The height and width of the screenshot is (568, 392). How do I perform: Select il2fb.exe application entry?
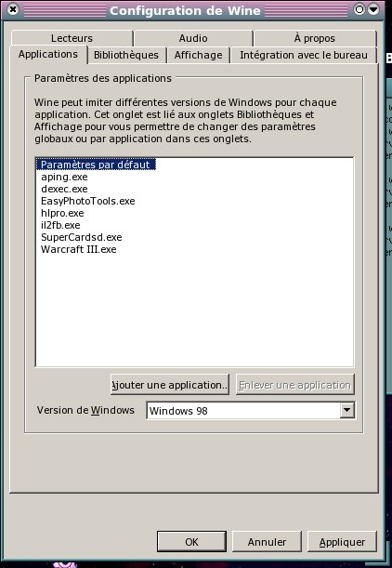click(60, 225)
